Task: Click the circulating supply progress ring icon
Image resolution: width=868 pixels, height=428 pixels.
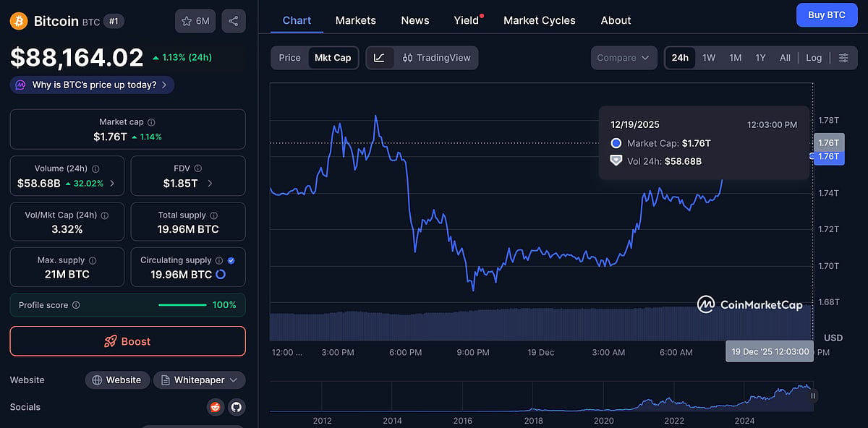Action: tap(221, 275)
